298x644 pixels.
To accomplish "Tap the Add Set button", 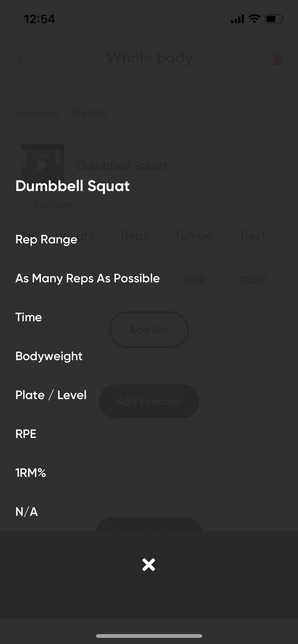I will click(x=149, y=330).
